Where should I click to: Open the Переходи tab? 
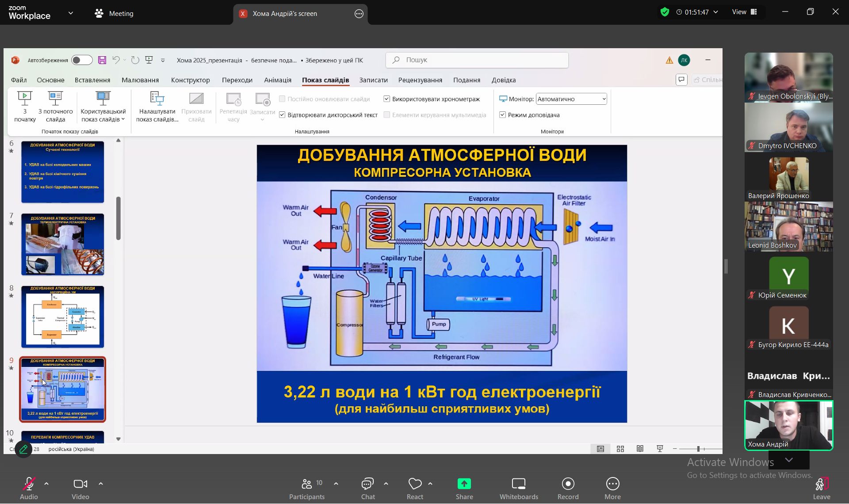tap(237, 80)
